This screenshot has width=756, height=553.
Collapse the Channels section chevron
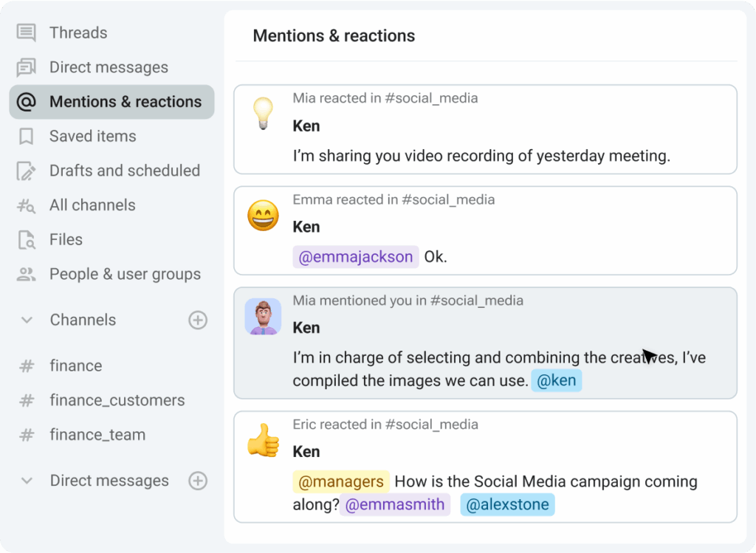(x=27, y=320)
